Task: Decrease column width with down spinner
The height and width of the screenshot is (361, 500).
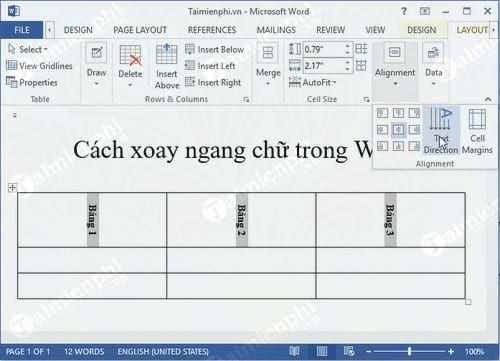Action: [x=348, y=69]
